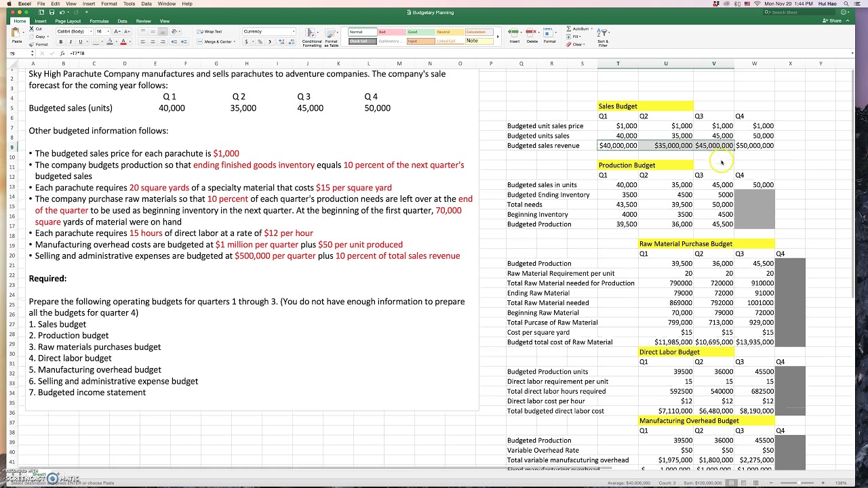Image resolution: width=868 pixels, height=488 pixels.
Task: Undo the last action
Action: 62,12
